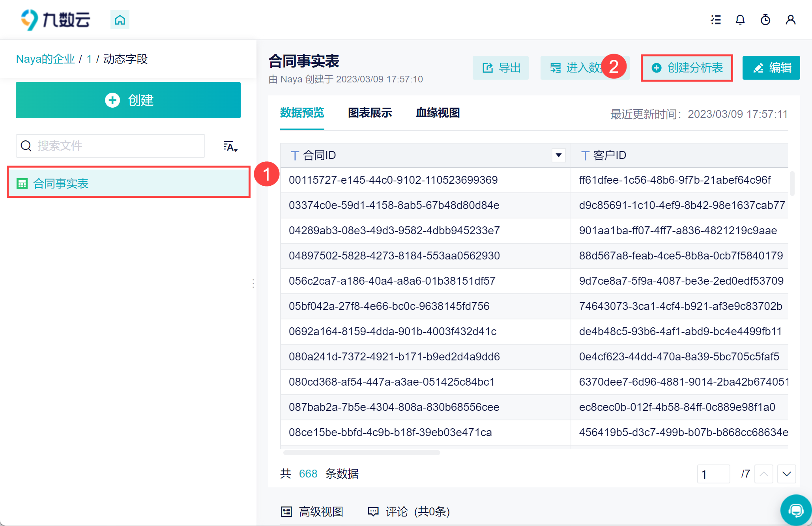Open the user account icon

coord(790,20)
